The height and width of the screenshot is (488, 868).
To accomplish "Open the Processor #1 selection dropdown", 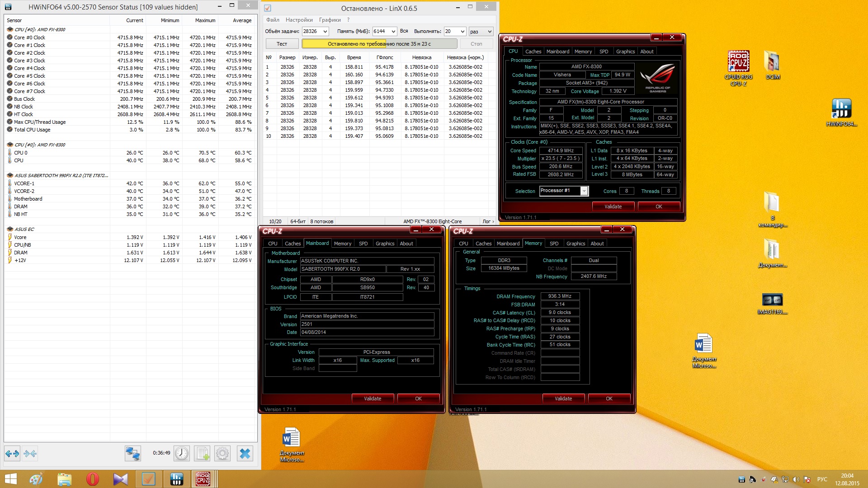I will (584, 191).
